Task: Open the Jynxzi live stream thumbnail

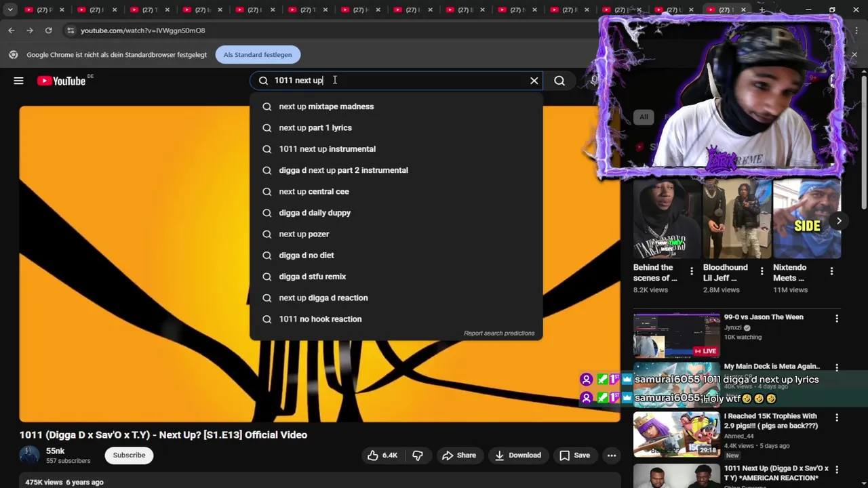Action: coord(677,335)
